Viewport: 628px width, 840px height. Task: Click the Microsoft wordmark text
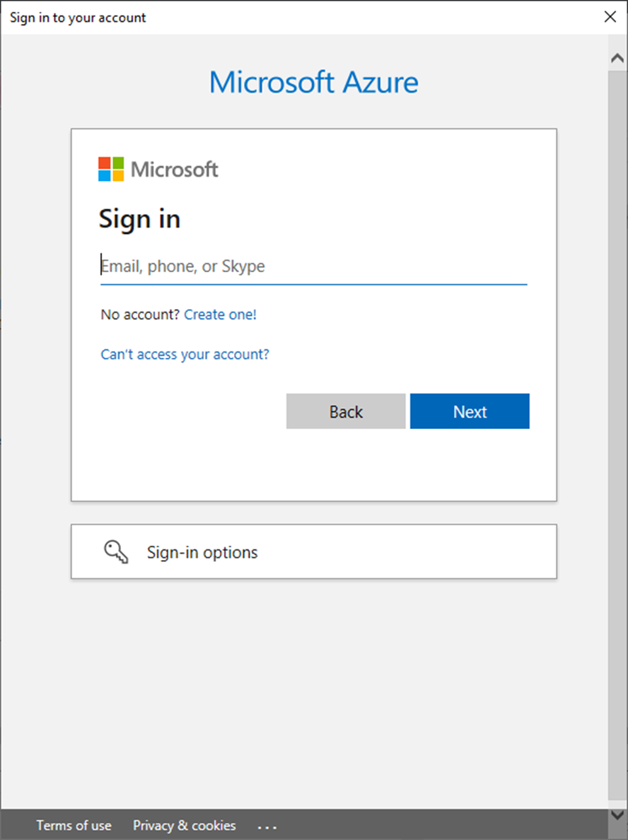[175, 170]
